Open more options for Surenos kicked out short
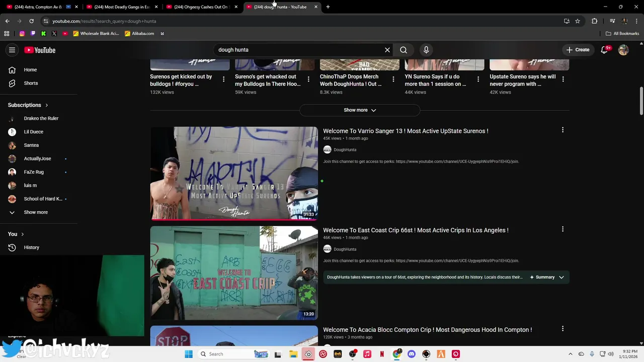This screenshot has height=362, width=644. (x=223, y=79)
